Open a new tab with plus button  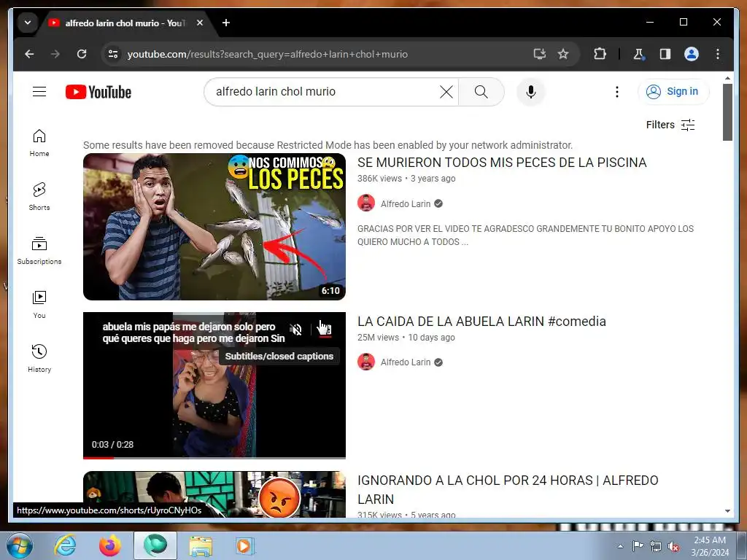[x=226, y=23]
